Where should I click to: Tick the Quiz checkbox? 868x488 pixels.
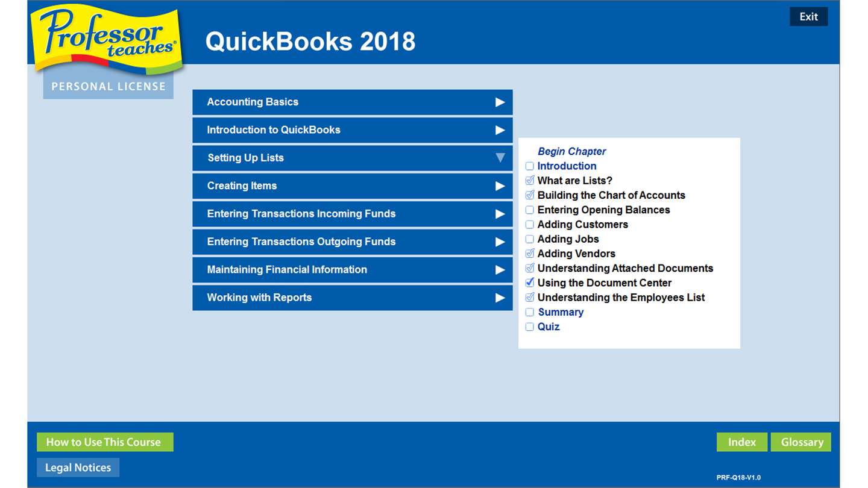click(x=530, y=327)
